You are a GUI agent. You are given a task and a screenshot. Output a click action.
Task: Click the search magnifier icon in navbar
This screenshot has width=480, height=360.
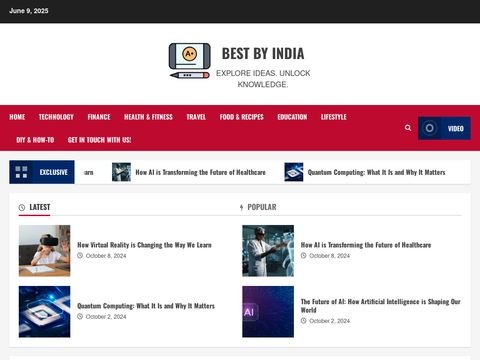pos(408,128)
